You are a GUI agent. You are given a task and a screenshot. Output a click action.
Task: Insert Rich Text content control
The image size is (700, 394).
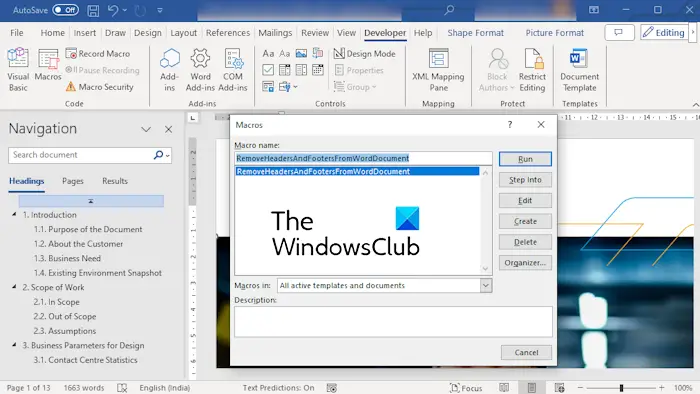click(x=268, y=54)
